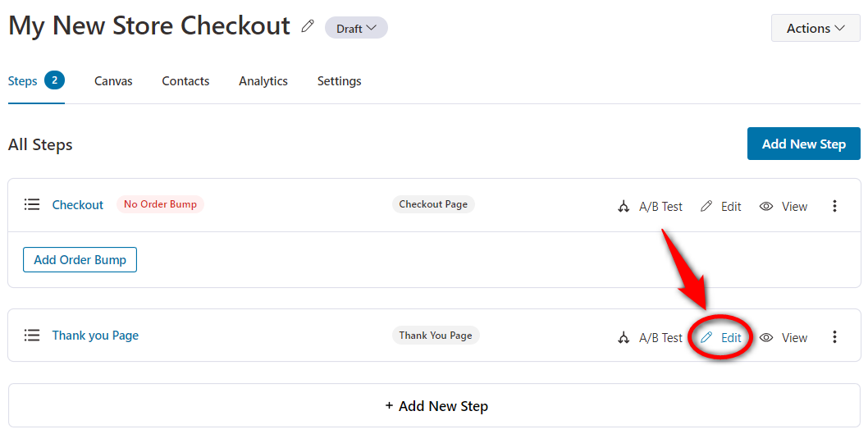Start A/B Test for Thank you Page
This screenshot has width=868, height=434.
(x=650, y=337)
